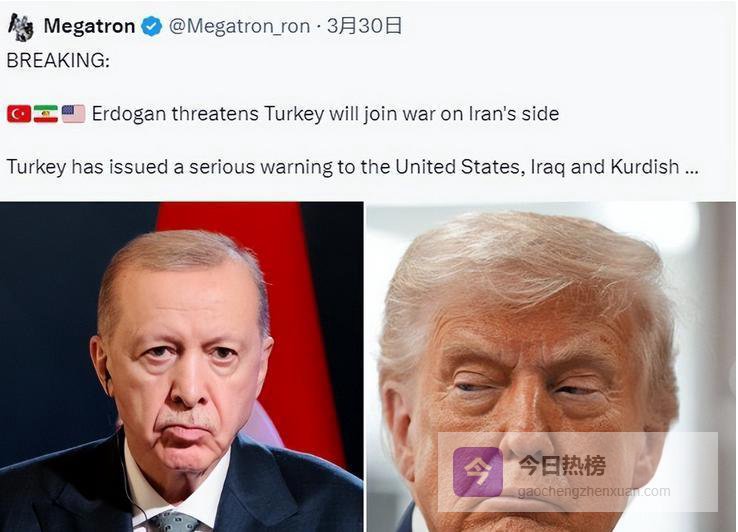Click the 今日热榜 watermark text

pos(562,466)
